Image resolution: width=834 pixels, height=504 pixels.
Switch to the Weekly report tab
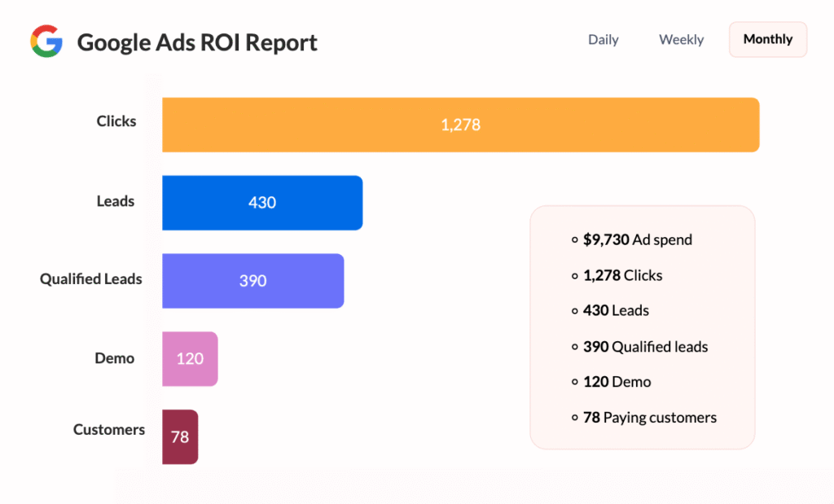tap(681, 39)
